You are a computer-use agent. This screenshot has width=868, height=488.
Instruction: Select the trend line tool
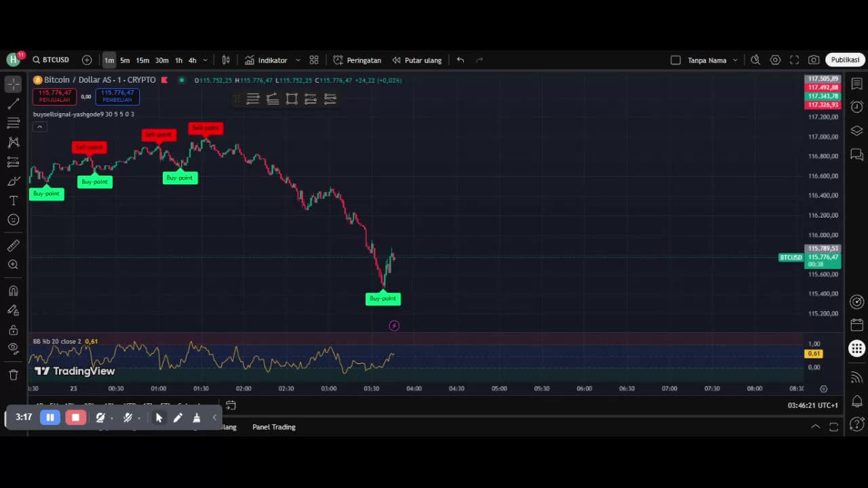13,104
